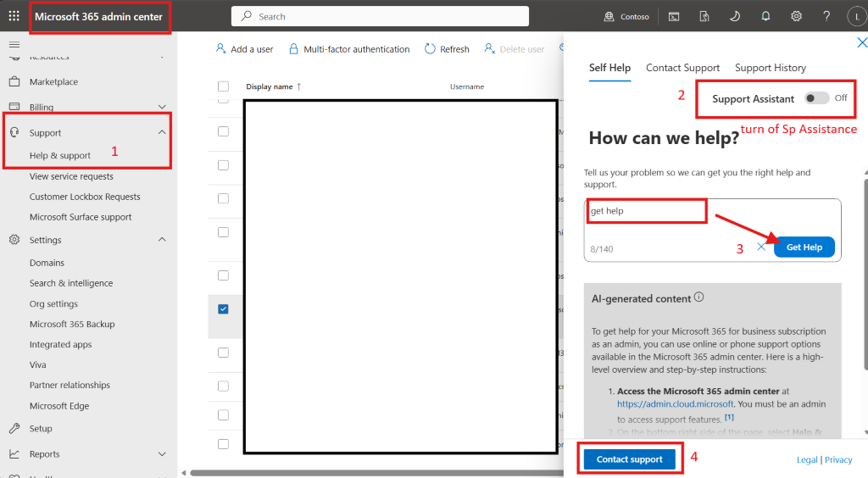Open Help & support in sidebar

(x=60, y=155)
